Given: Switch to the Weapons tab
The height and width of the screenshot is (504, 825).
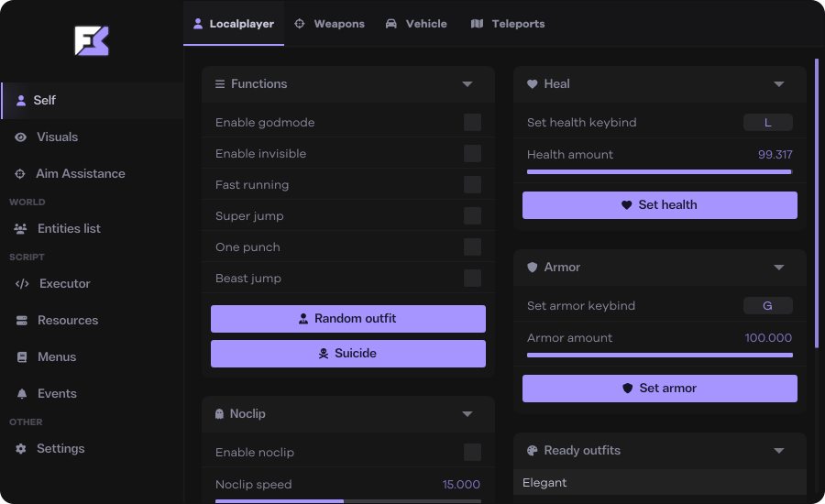Looking at the screenshot, I should click(x=330, y=24).
